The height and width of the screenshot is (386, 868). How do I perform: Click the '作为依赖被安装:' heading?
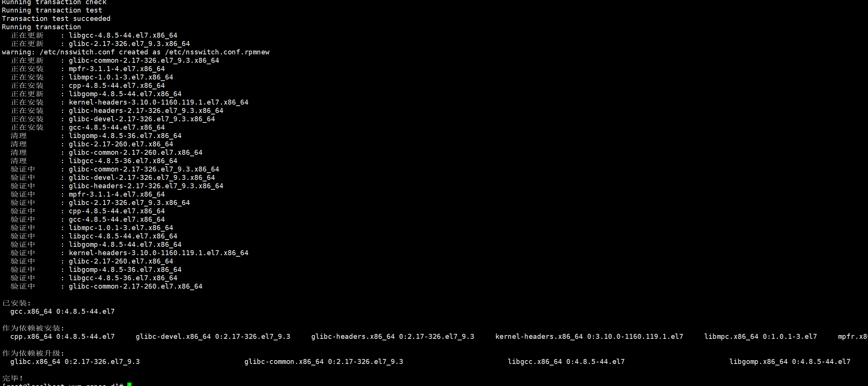(33, 328)
